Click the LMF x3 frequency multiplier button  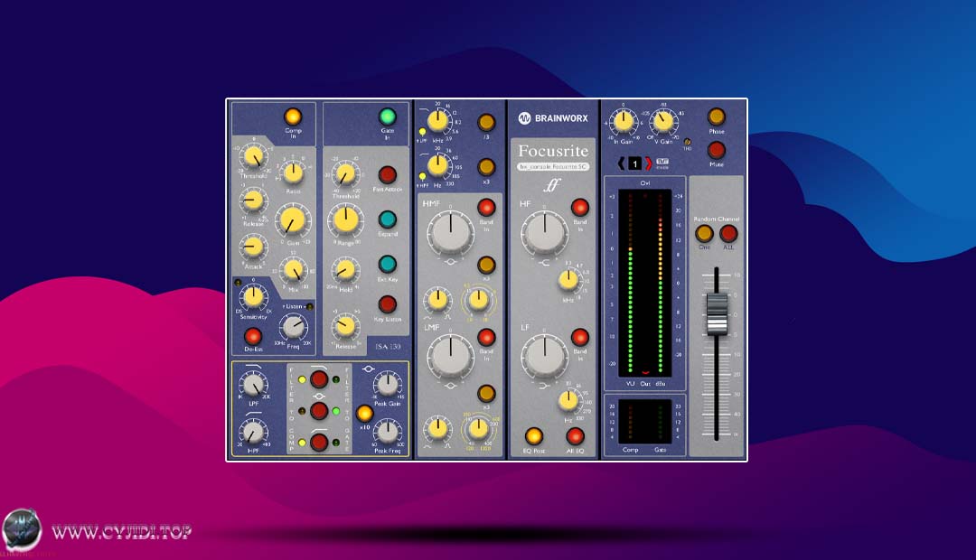pyautogui.click(x=486, y=393)
